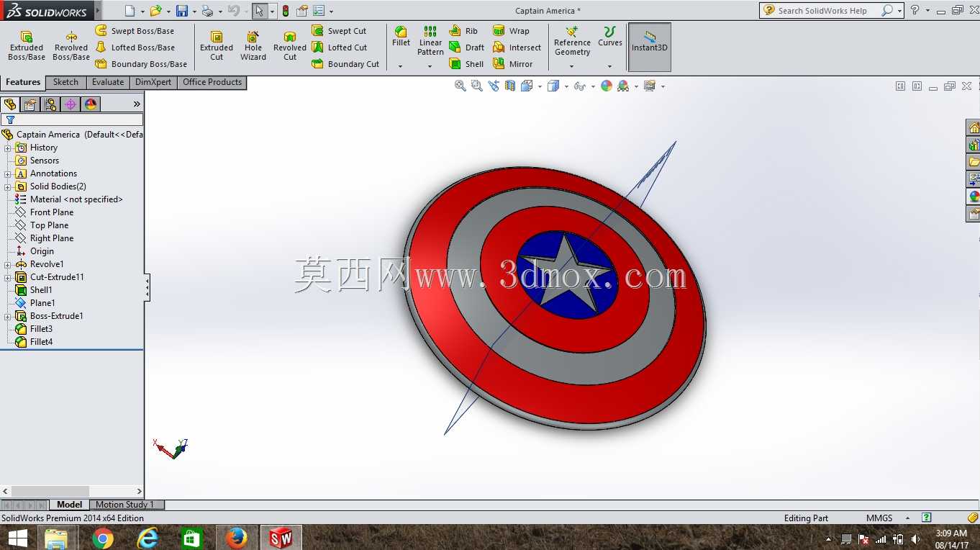The image size is (980, 550).
Task: Select the Revolved Boss/Base tool
Action: [x=71, y=46]
